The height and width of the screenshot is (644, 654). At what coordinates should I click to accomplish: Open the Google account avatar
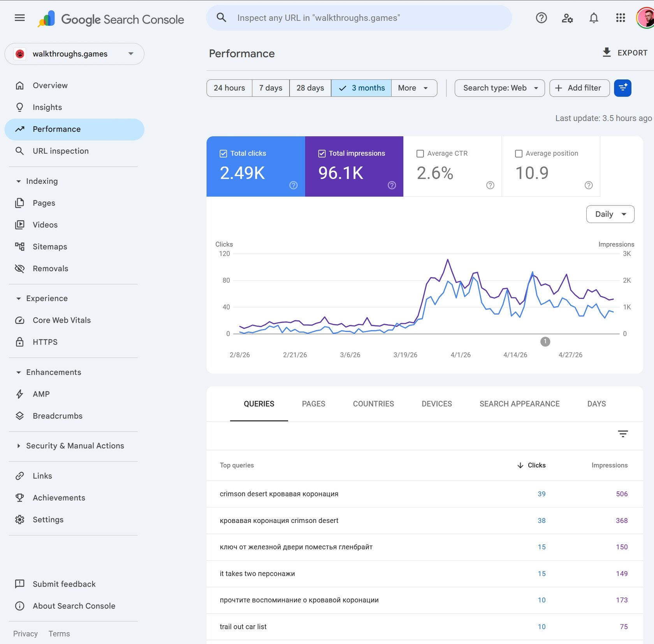coord(645,18)
